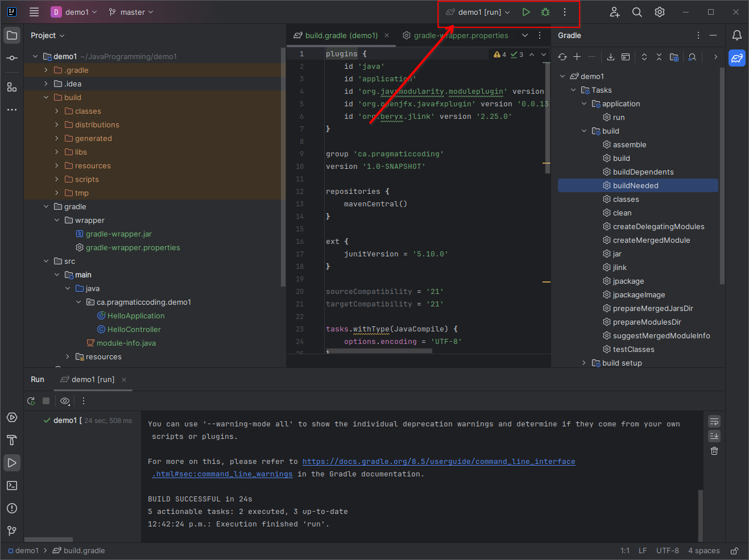Open IDE settings gear in title bar

[x=660, y=12]
